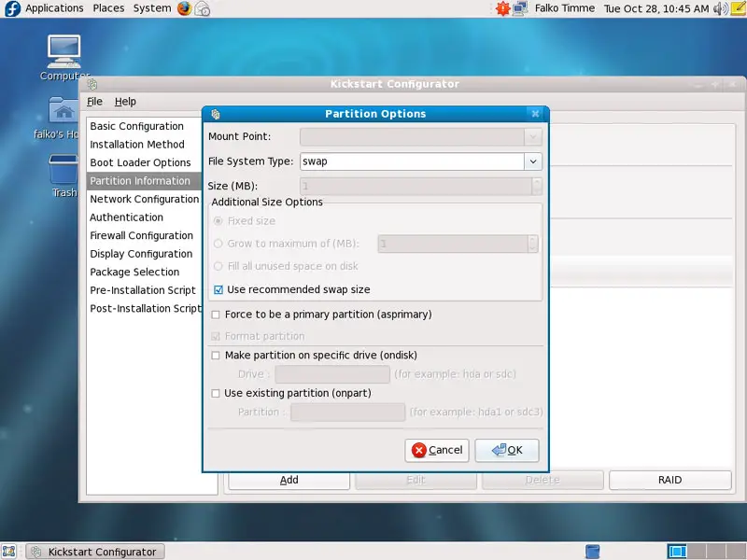747x560 pixels.
Task: Click the swap File System Type field
Action: (x=413, y=161)
